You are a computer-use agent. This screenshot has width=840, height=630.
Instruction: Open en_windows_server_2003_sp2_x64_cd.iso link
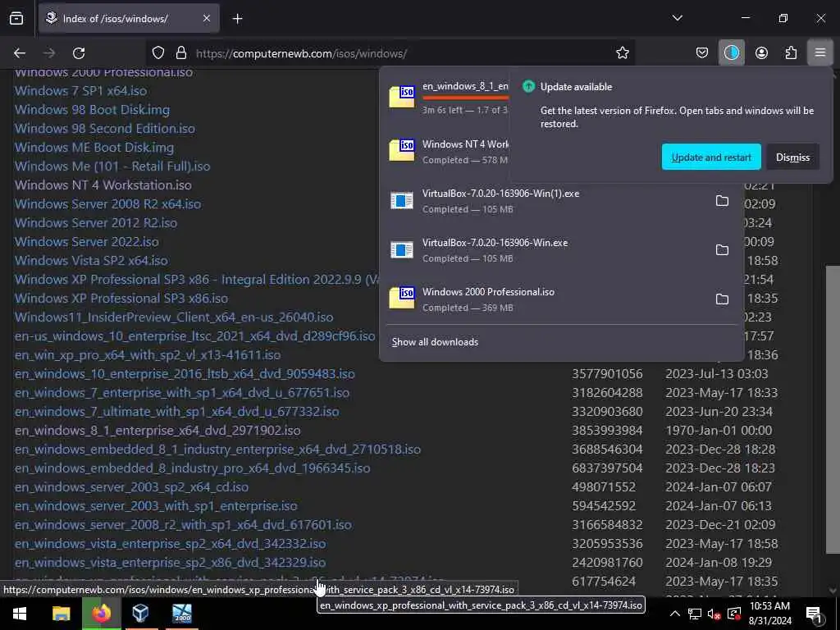[132, 486]
